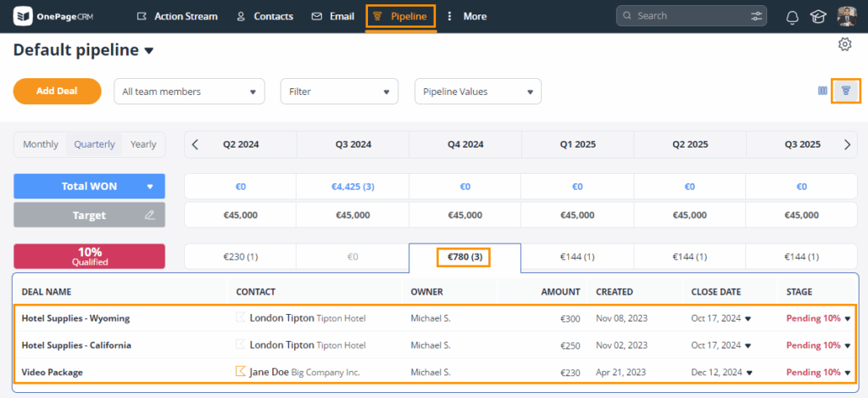Viewport: 868px width, 398px height.
Task: Open the graduation cap help icon
Action: tap(818, 16)
